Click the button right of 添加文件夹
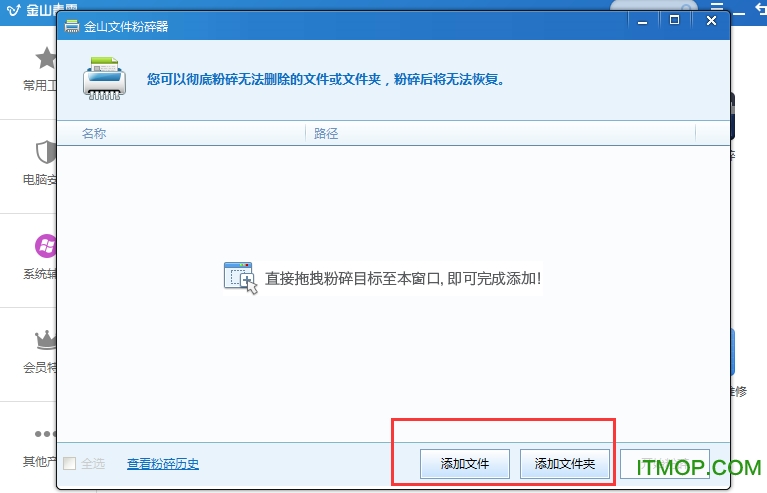This screenshot has height=493, width=767. click(664, 464)
